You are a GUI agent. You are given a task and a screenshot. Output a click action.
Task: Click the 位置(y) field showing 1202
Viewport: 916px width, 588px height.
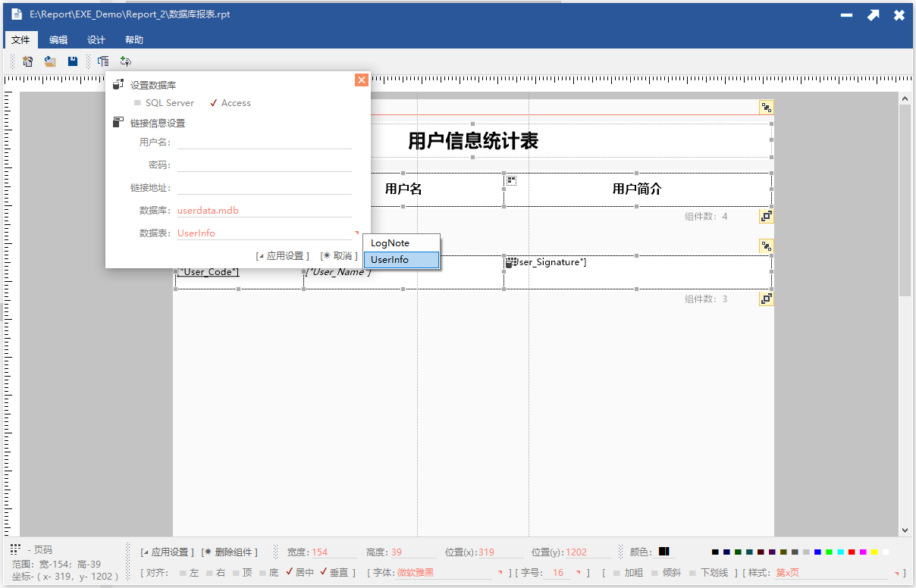588,552
